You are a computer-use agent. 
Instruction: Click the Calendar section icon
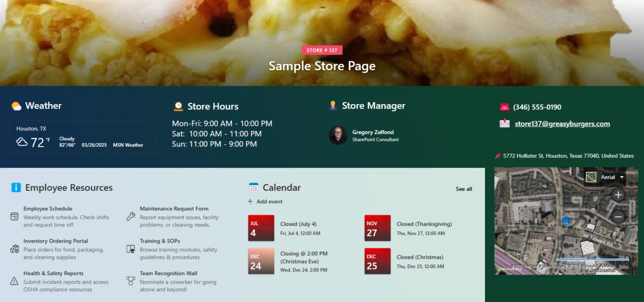pos(253,187)
